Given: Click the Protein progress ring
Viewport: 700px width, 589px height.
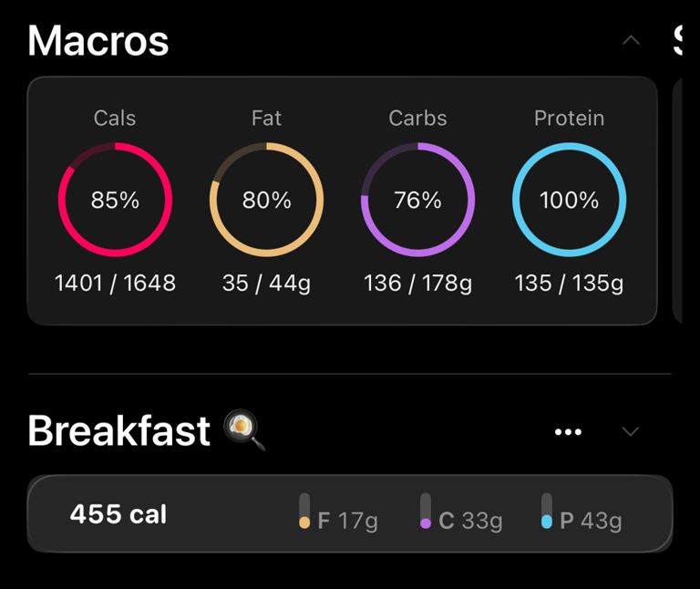Looking at the screenshot, I should 569,200.
